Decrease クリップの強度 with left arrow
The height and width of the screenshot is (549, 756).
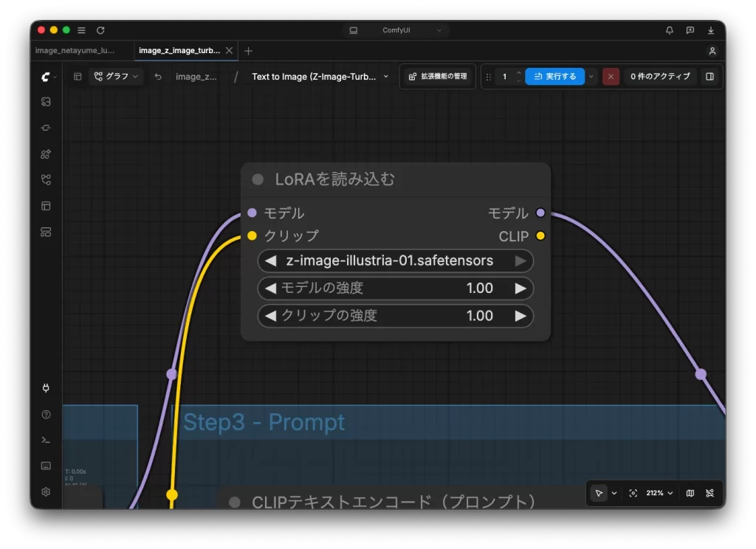270,316
